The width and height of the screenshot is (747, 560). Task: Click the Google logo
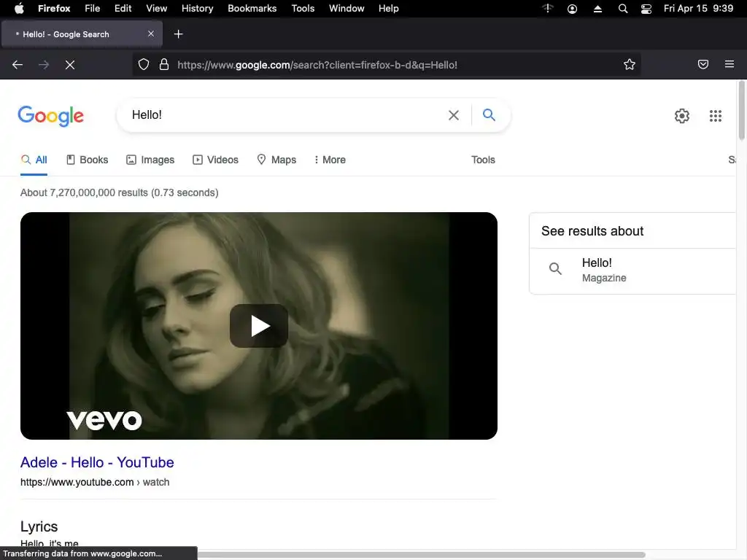(50, 116)
